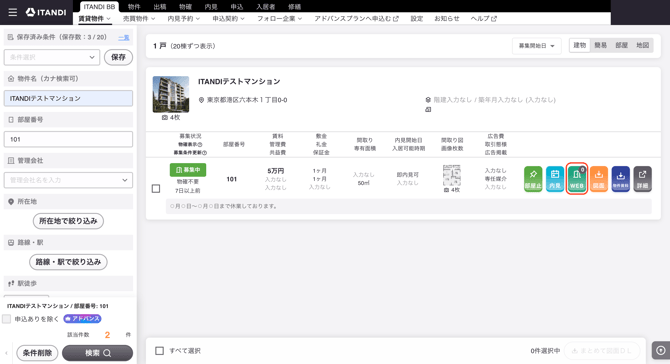Download the 図面 with orange button

(x=599, y=179)
